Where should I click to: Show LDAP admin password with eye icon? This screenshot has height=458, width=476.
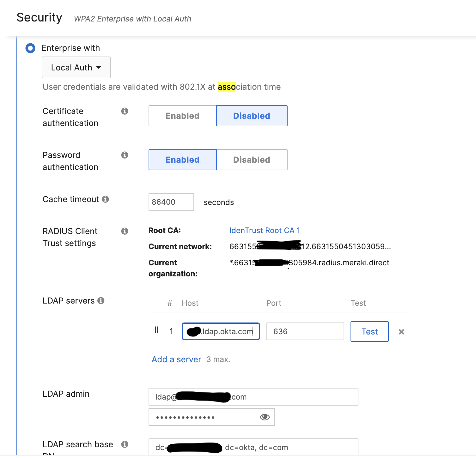pos(265,417)
